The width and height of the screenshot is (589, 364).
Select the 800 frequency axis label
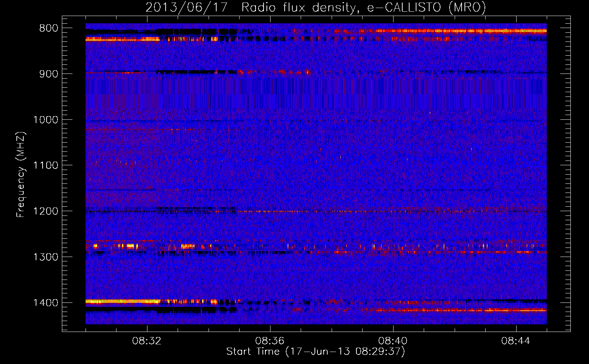(x=48, y=28)
